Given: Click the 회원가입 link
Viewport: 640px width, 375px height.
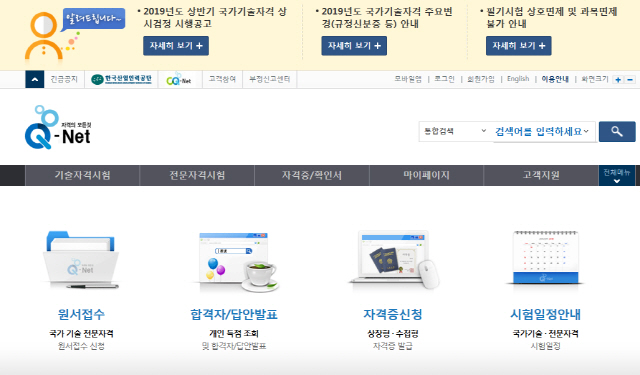Looking at the screenshot, I should (x=481, y=79).
